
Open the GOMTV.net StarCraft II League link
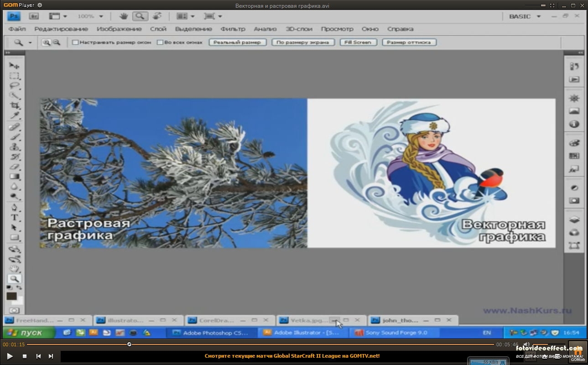pyautogui.click(x=292, y=356)
